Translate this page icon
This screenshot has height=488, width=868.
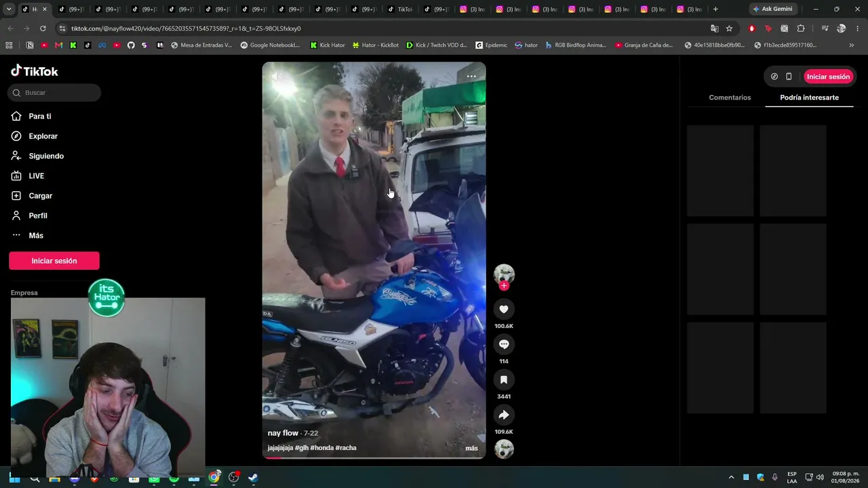pyautogui.click(x=714, y=28)
